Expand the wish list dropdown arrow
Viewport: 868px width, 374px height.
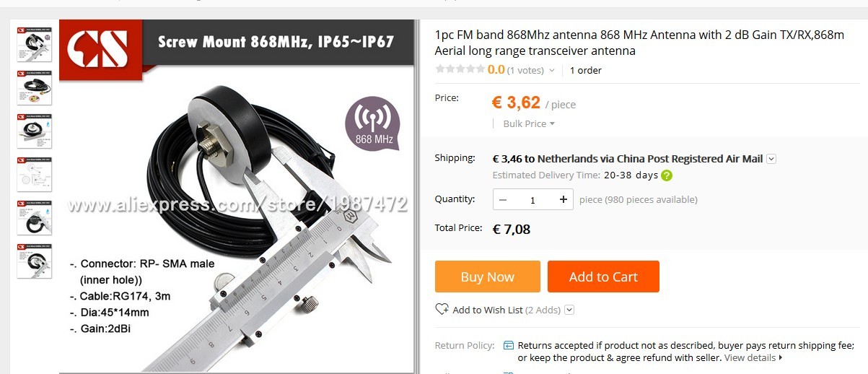[569, 310]
